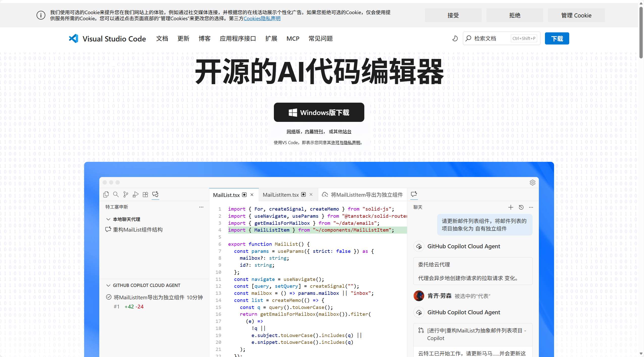
Task: Toggle dark theme with the moon icon
Action: 455,38
